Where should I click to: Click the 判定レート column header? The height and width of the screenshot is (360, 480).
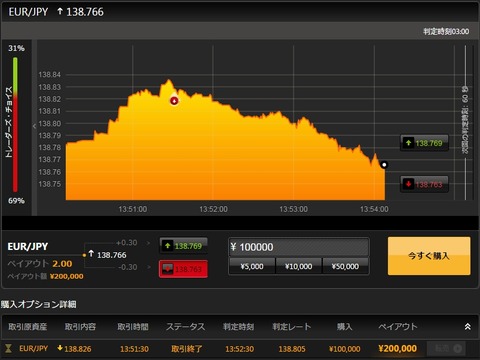pyautogui.click(x=292, y=327)
